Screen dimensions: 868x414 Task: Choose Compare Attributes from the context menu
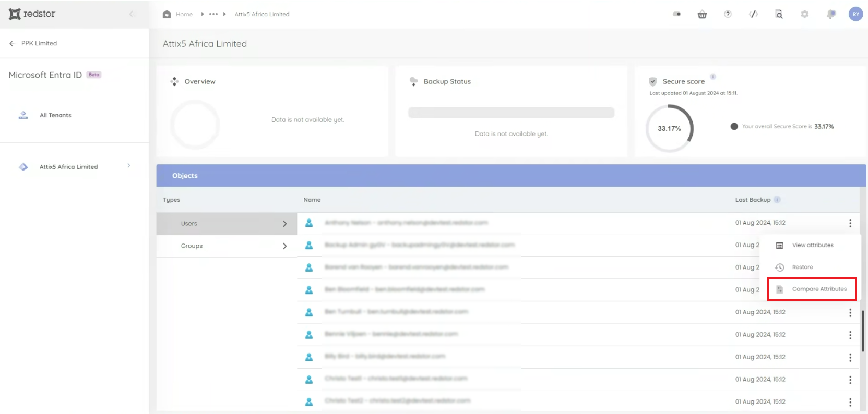pyautogui.click(x=819, y=289)
